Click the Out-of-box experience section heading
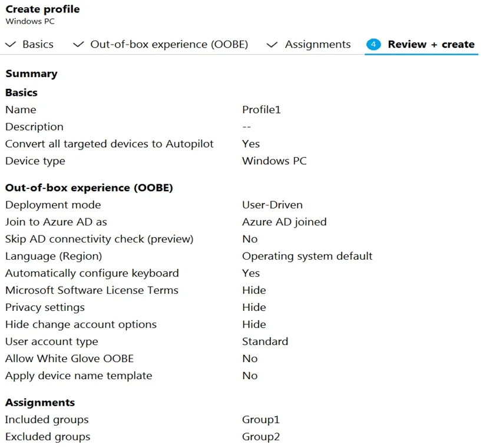Screen dimensions: 483x448 point(89,188)
